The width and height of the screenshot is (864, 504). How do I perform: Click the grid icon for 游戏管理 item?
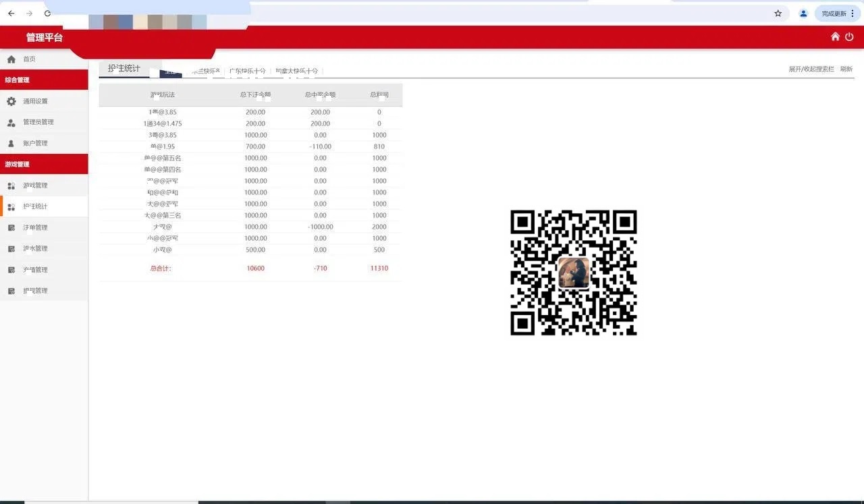(11, 186)
